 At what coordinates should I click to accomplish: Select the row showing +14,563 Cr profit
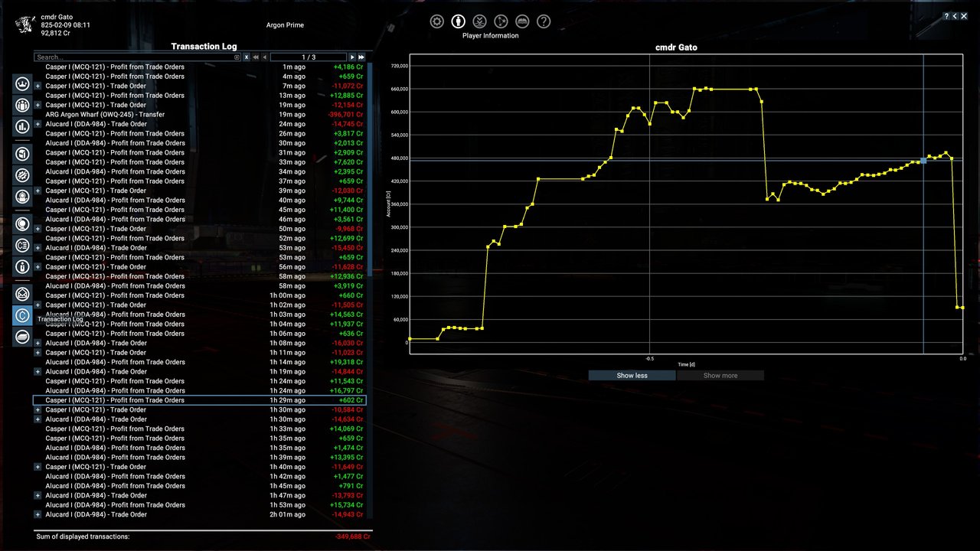coord(199,315)
